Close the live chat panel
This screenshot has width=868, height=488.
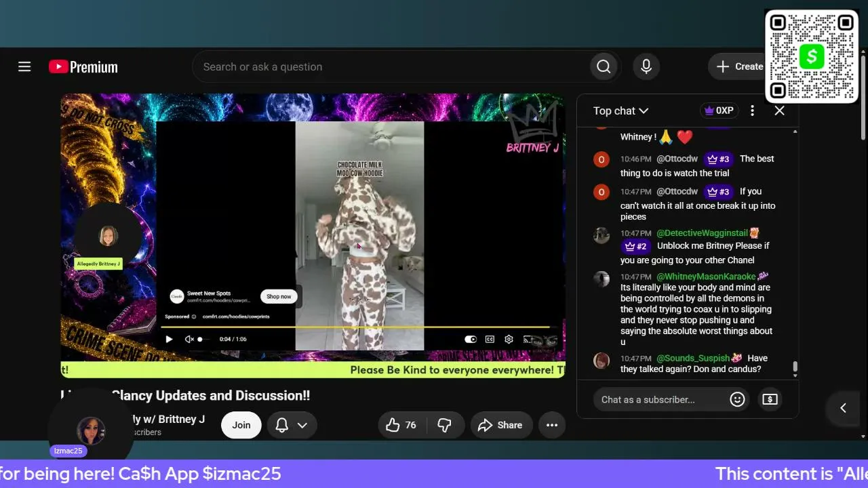click(x=779, y=110)
